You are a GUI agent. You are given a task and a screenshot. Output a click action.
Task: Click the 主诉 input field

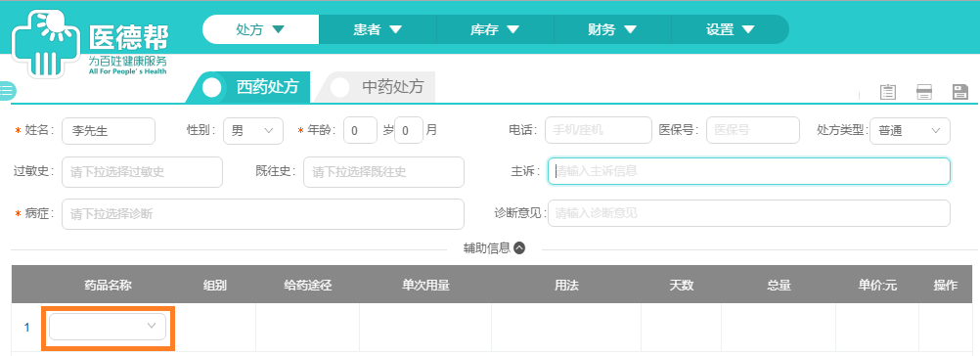coord(749,170)
